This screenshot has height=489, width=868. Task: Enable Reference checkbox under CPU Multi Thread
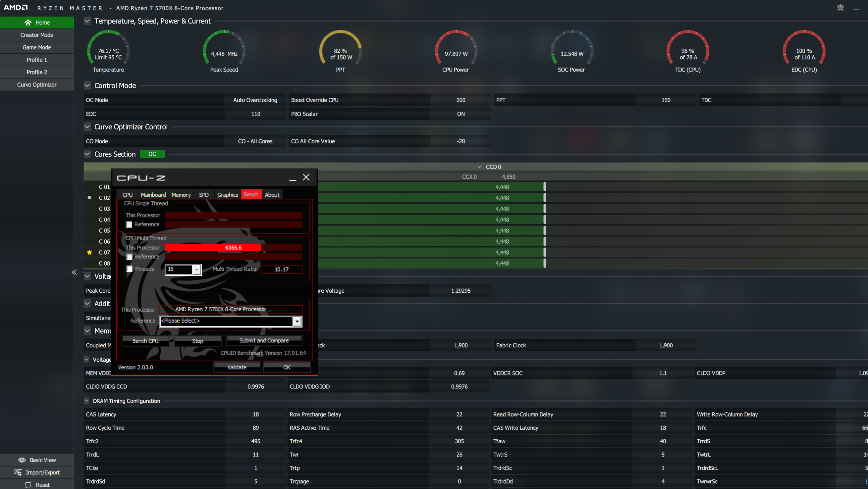pyautogui.click(x=129, y=257)
